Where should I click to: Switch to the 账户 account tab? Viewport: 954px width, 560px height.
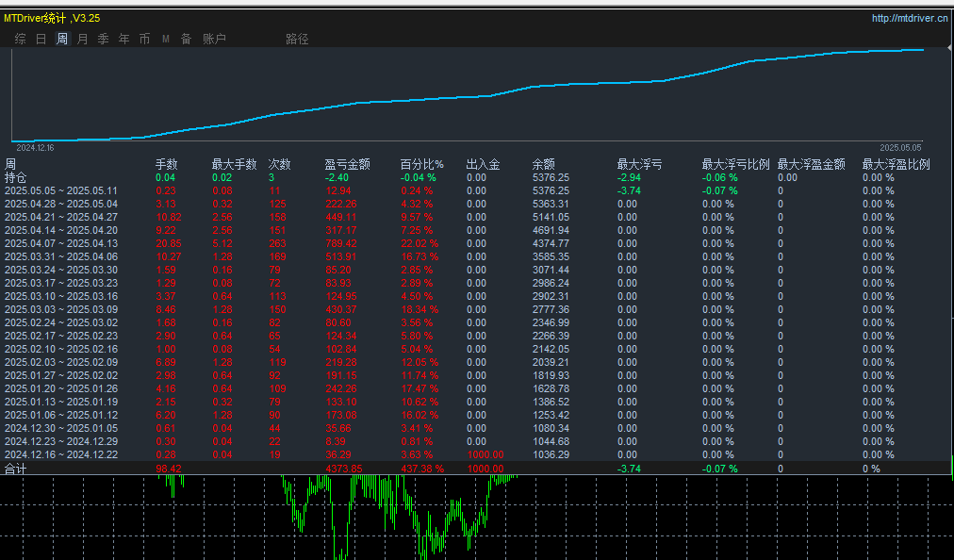[x=214, y=39]
